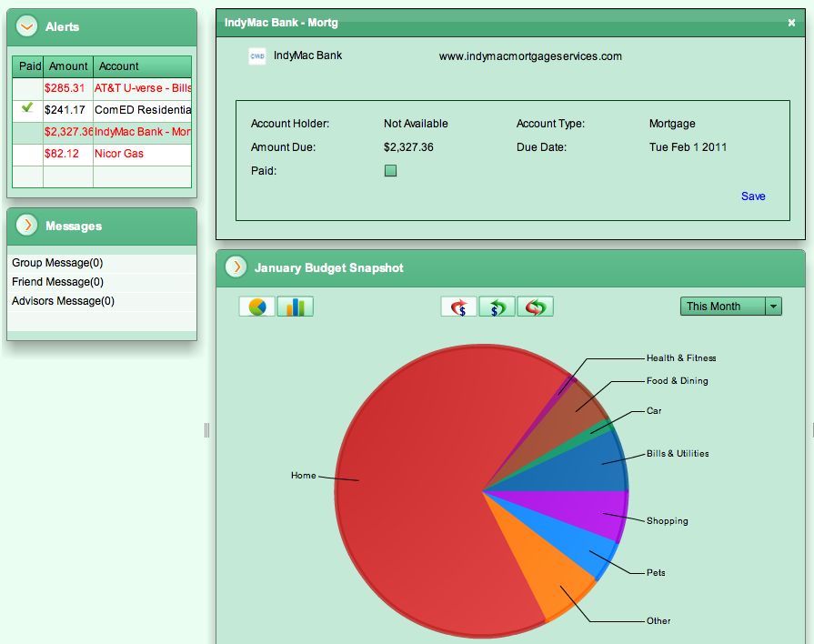The height and width of the screenshot is (644, 814).
Task: Open the Alerts panel chevron icon
Action: (25, 26)
